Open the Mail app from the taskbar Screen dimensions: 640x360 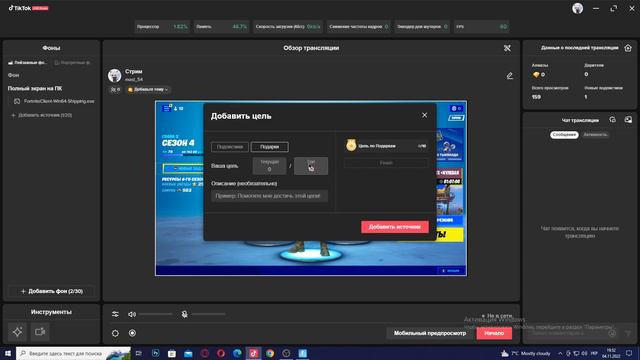click(188, 353)
